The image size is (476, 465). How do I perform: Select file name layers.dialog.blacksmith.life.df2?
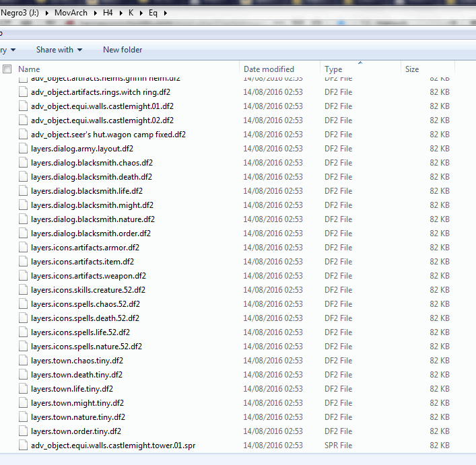[x=87, y=191]
